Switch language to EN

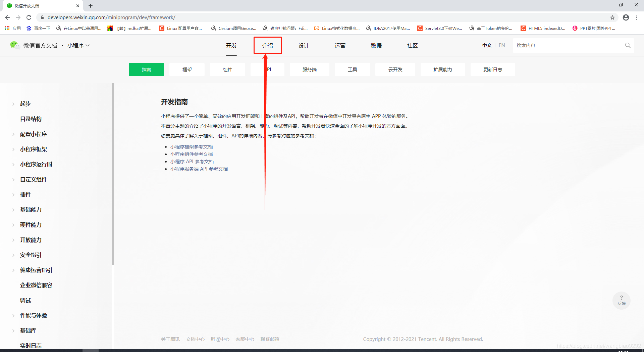click(x=502, y=45)
